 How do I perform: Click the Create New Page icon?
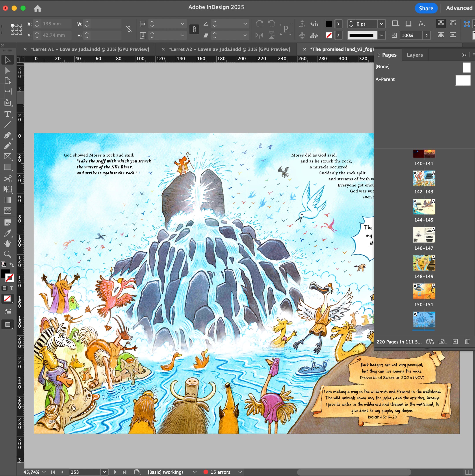pyautogui.click(x=455, y=342)
